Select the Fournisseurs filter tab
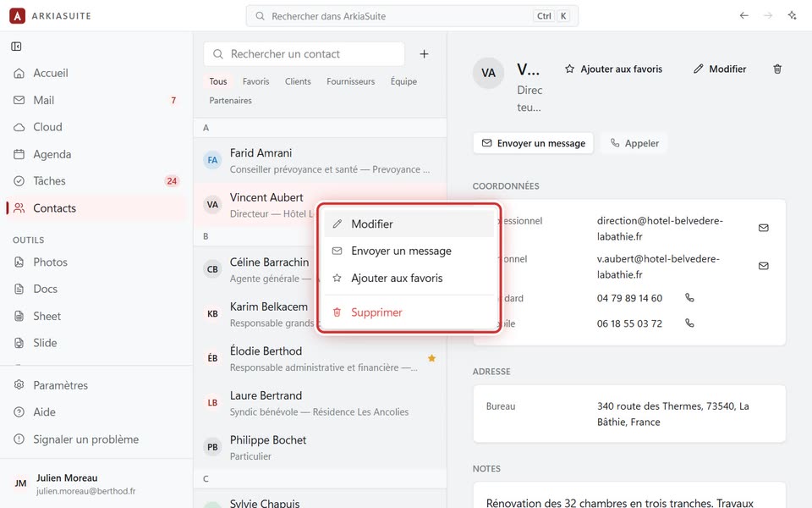The width and height of the screenshot is (812, 508). point(350,81)
